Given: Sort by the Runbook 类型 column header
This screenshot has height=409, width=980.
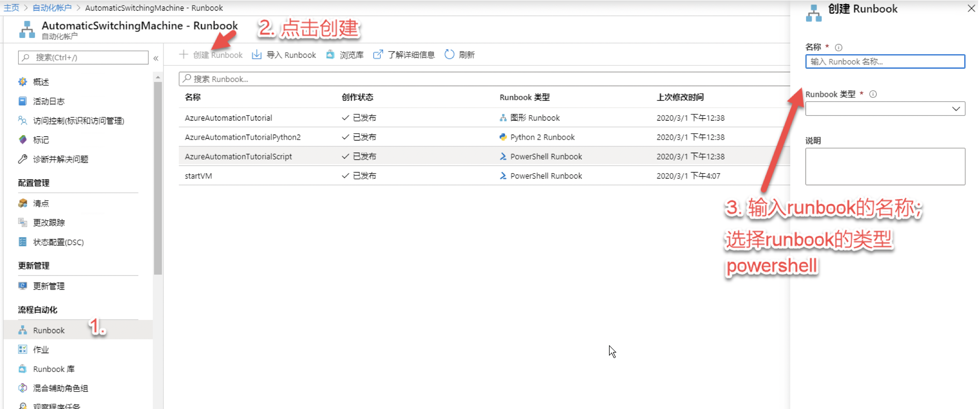Looking at the screenshot, I should 524,97.
